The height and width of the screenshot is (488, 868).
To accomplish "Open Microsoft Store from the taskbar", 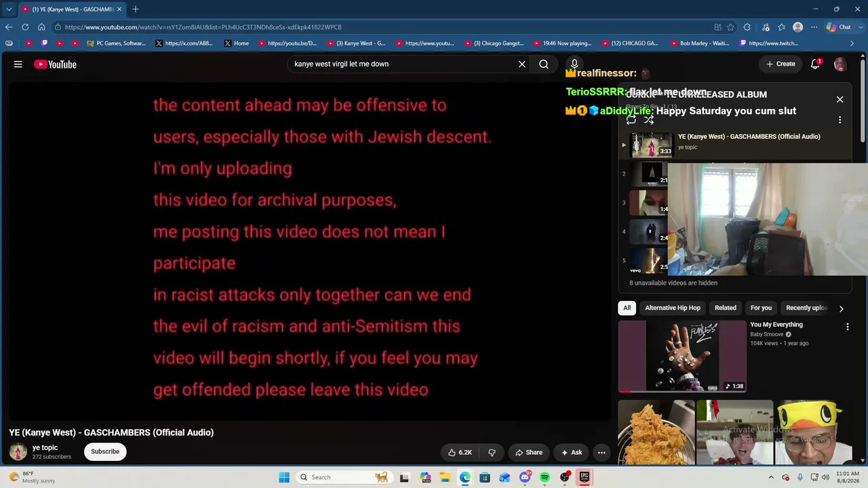I will click(485, 477).
